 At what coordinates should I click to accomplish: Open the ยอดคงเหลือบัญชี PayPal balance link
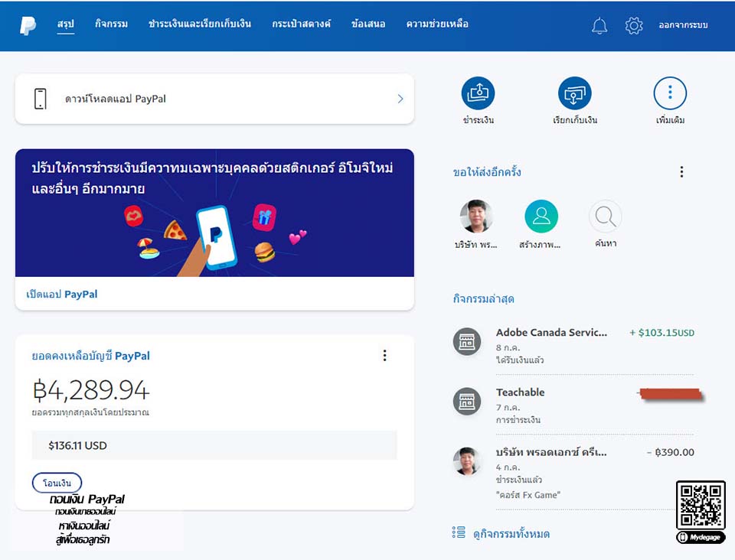[91, 356]
